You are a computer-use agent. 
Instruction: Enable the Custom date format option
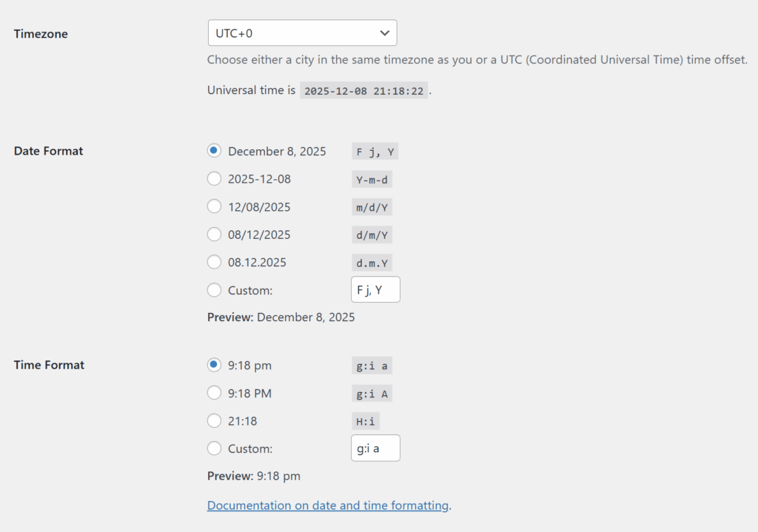pos(214,290)
